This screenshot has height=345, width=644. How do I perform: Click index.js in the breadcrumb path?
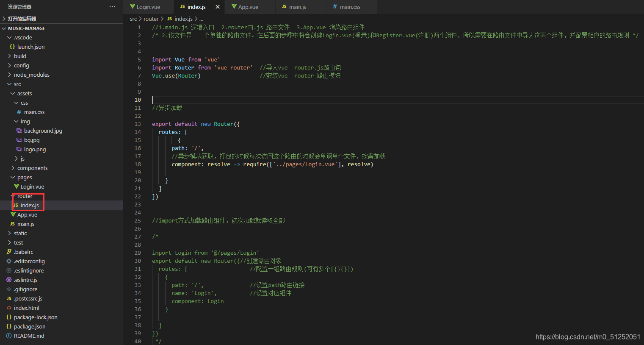[x=183, y=19]
